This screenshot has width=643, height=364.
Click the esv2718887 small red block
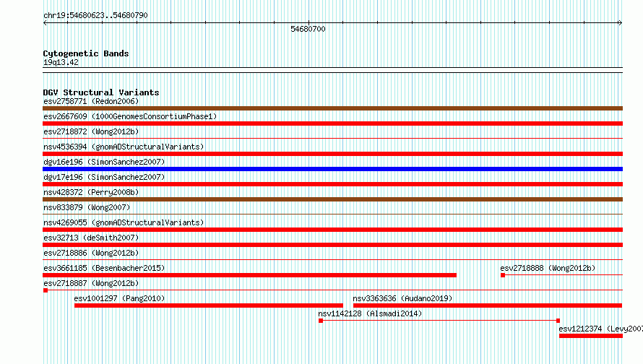point(46,290)
